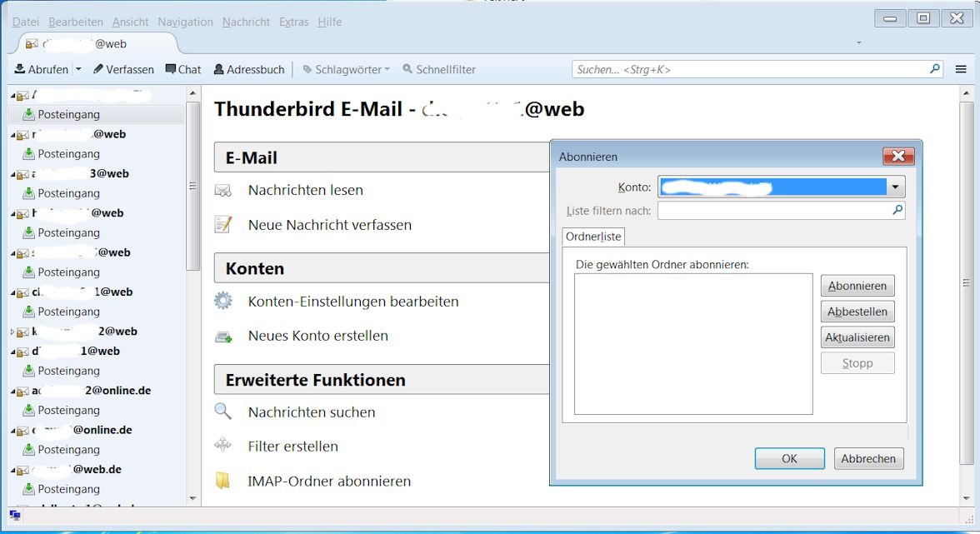Open the Extras menu
980x534 pixels.
tap(293, 22)
